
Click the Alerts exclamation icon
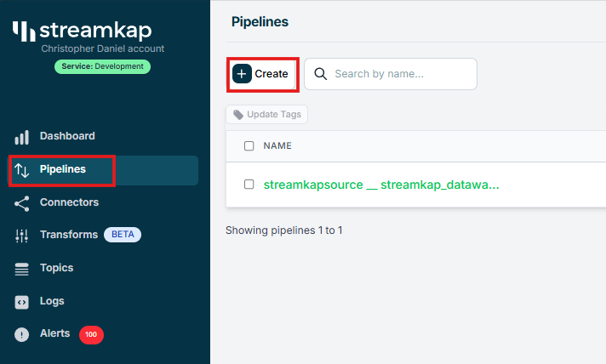click(21, 334)
